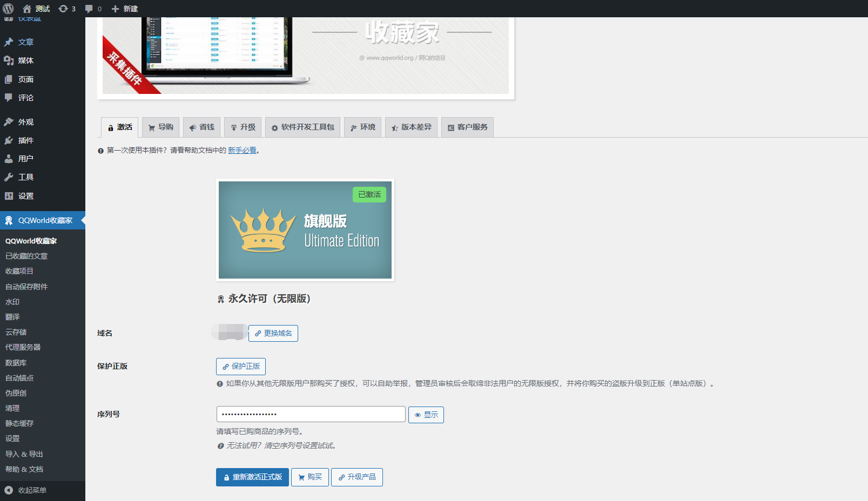Open 自动保存附件 settings
This screenshot has height=501, width=868.
point(26,287)
